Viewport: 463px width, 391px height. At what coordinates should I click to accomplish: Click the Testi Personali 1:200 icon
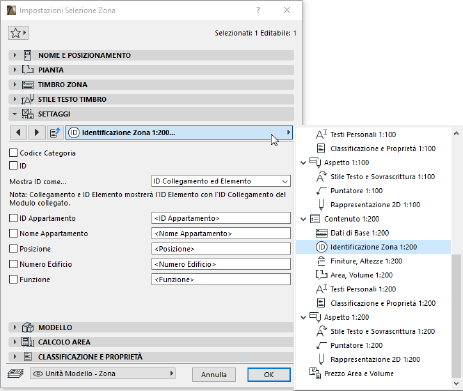coord(321,289)
